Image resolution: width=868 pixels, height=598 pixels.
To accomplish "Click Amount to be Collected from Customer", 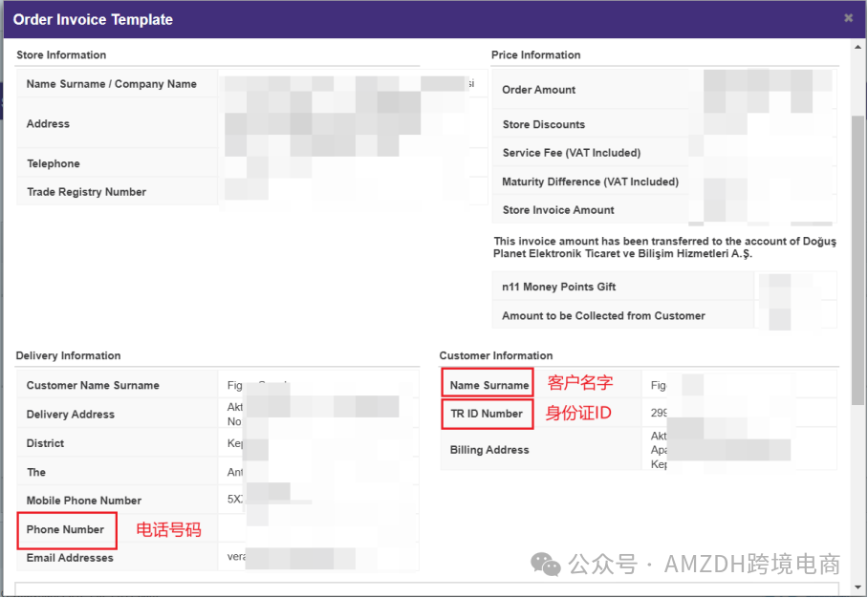I will tap(603, 316).
